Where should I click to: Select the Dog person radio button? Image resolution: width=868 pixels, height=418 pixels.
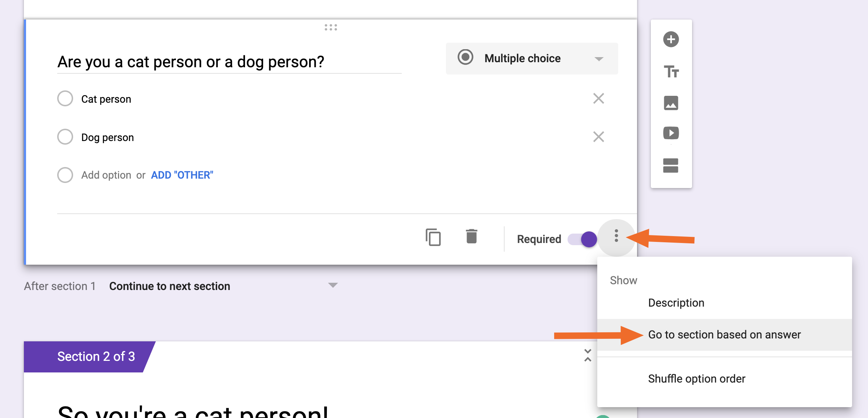(x=65, y=137)
